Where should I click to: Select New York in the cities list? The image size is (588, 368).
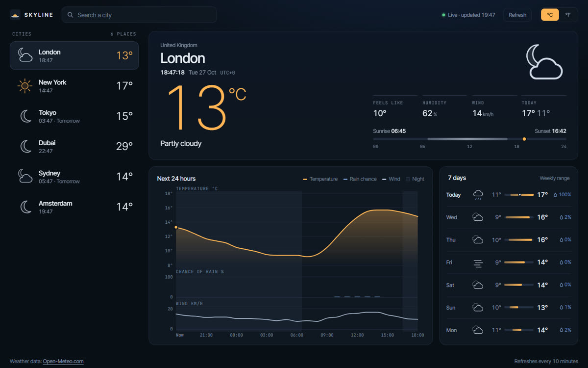tap(74, 86)
